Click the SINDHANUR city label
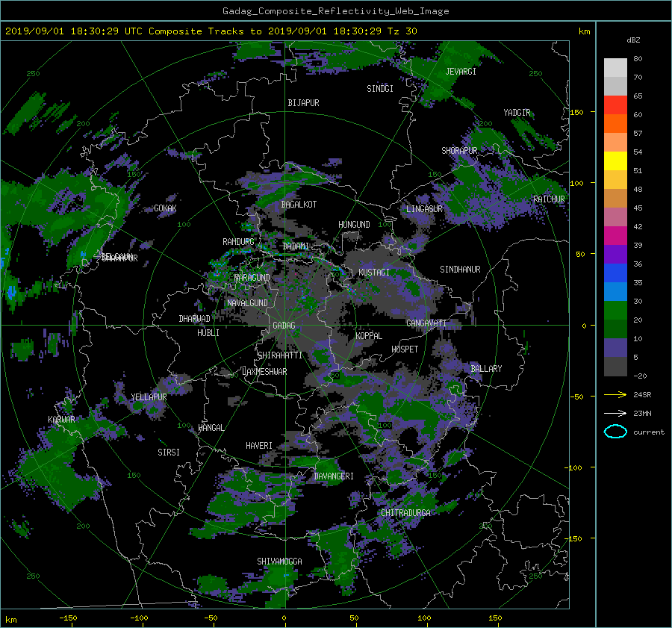 point(460,270)
